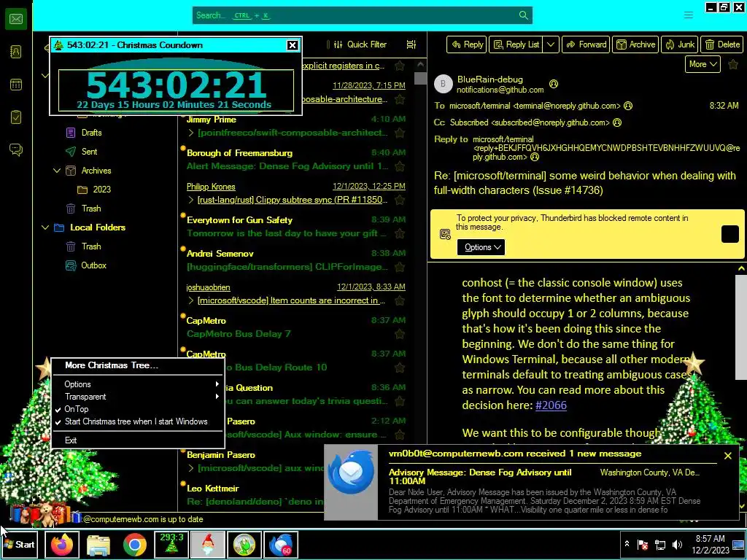Click contact icon next to notifications@github.com
The image size is (747, 560).
point(554,84)
